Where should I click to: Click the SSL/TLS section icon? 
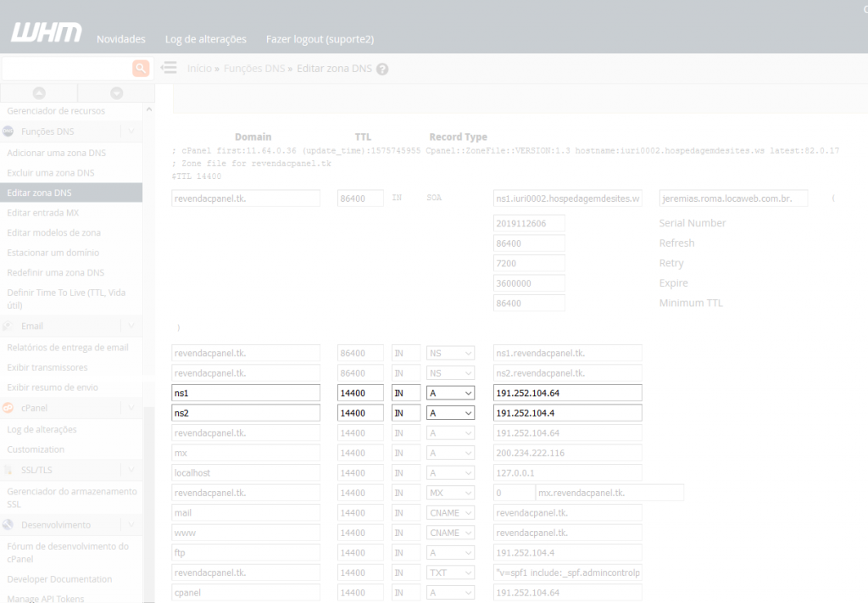pos(8,470)
